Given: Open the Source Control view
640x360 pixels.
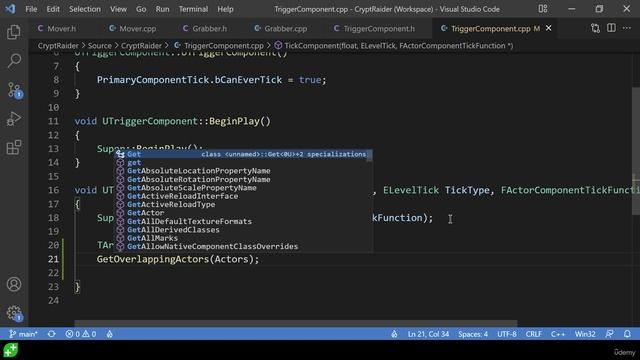Looking at the screenshot, I should [x=14, y=90].
